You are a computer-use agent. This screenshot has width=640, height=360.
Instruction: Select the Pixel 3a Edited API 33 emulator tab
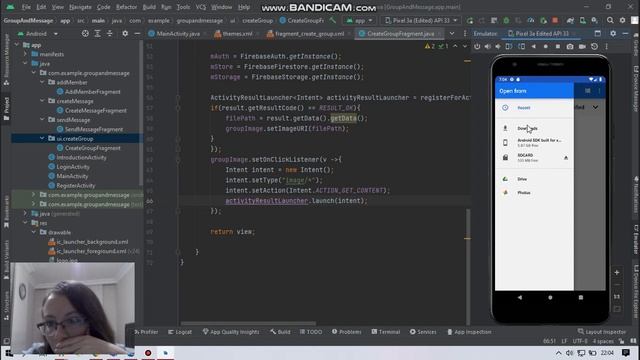tap(541, 33)
